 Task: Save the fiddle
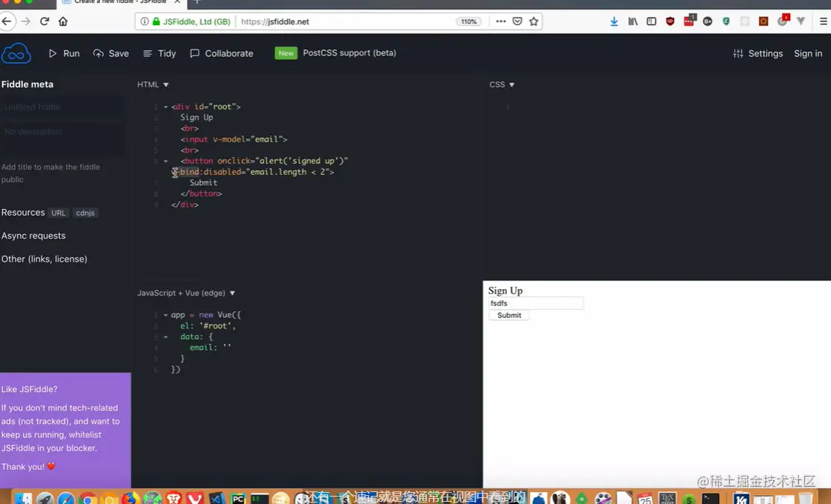111,53
